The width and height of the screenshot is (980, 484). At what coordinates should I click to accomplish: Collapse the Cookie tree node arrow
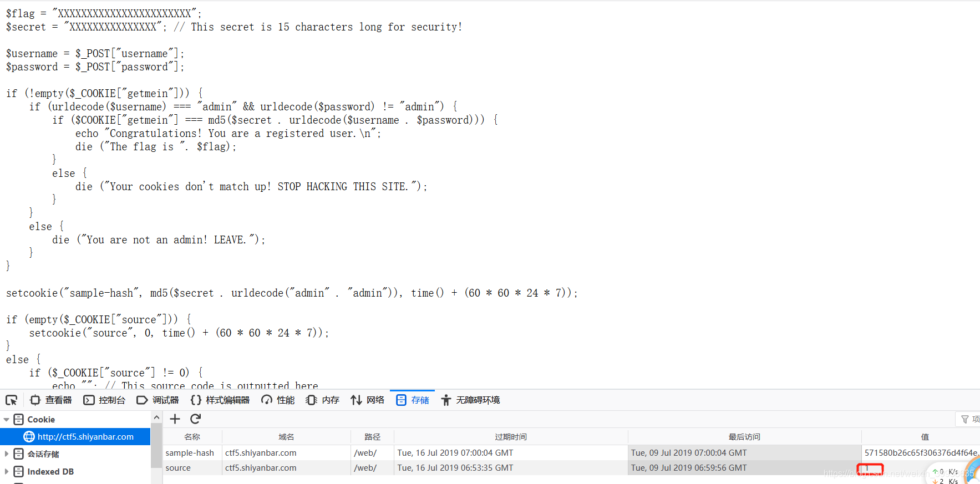click(6, 420)
